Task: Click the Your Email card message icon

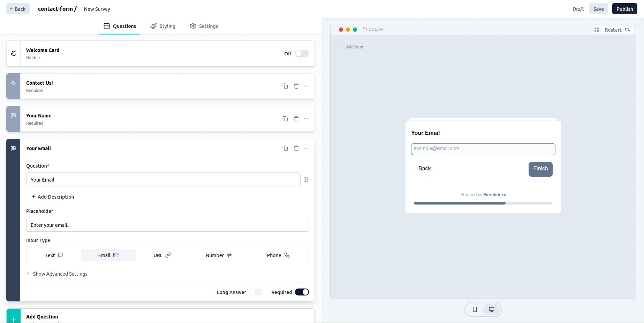Action: pyautogui.click(x=13, y=148)
